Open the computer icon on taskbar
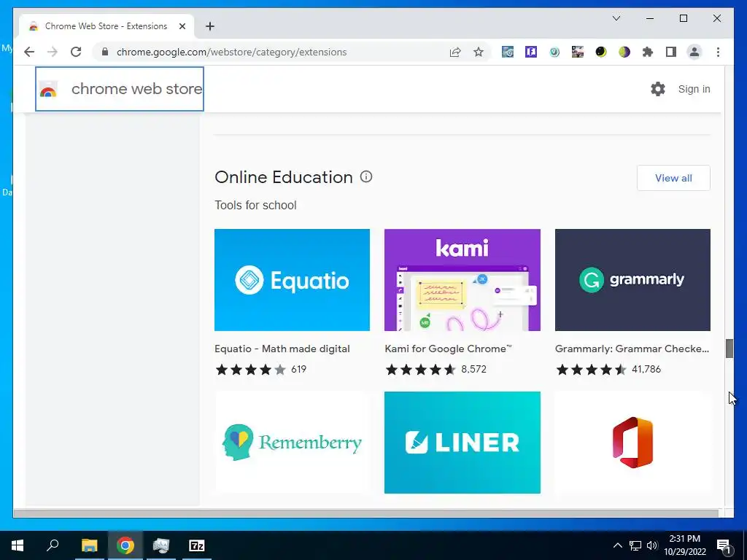Image resolution: width=747 pixels, height=560 pixels. click(x=160, y=545)
